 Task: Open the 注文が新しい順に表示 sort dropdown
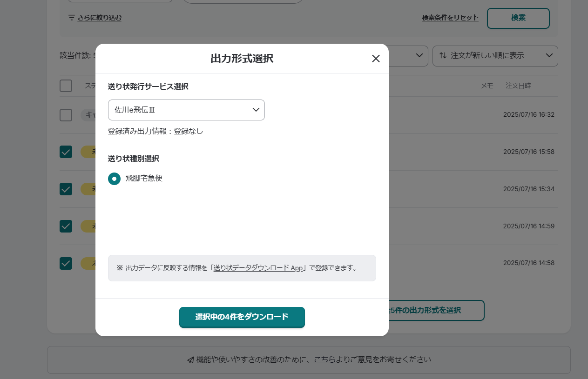[x=495, y=56]
